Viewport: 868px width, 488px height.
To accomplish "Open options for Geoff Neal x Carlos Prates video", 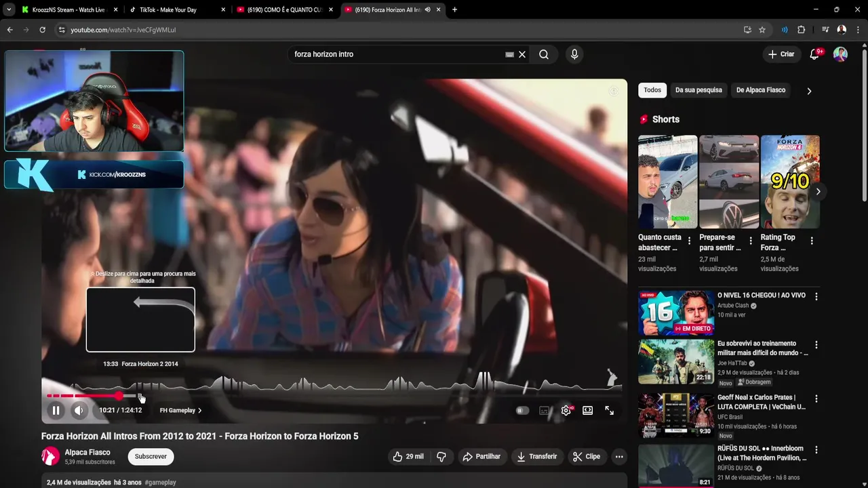I will pos(816,399).
